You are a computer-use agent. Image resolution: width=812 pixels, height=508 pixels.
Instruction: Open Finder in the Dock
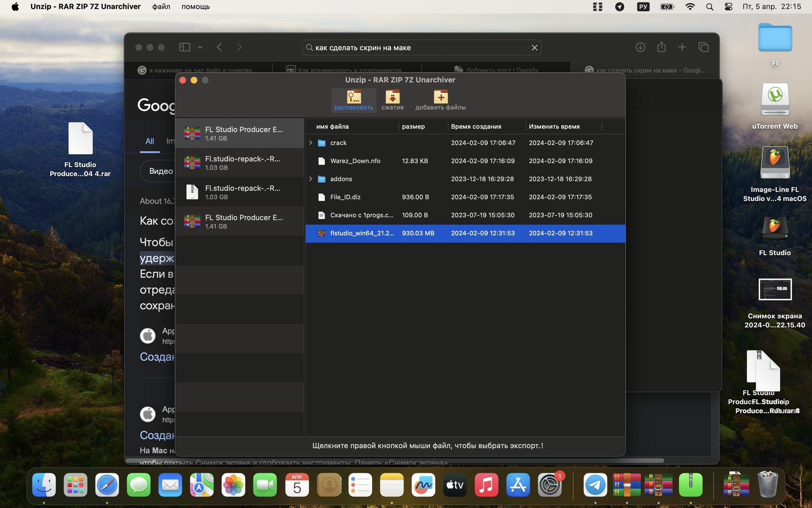pyautogui.click(x=44, y=485)
